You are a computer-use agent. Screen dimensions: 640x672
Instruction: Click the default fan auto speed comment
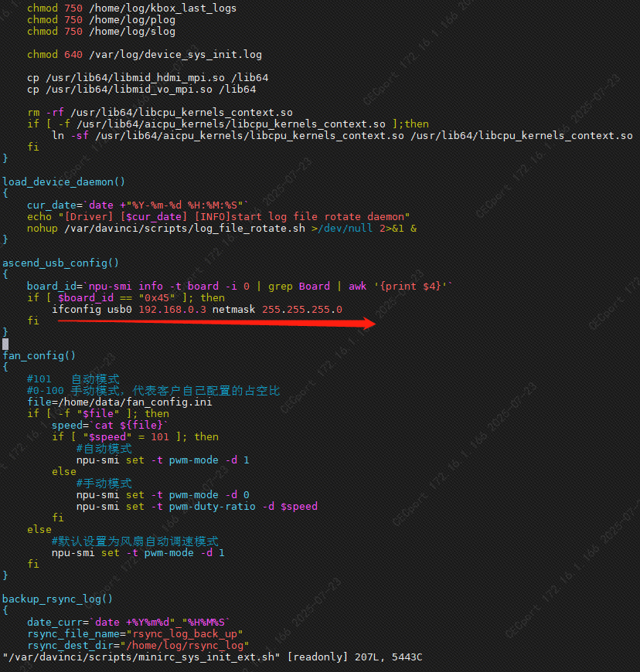point(135,541)
